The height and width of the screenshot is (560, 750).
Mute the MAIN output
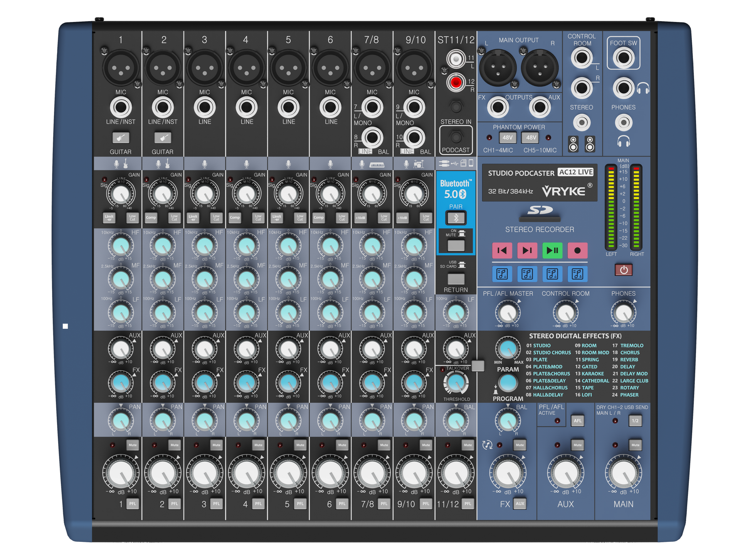click(x=635, y=445)
